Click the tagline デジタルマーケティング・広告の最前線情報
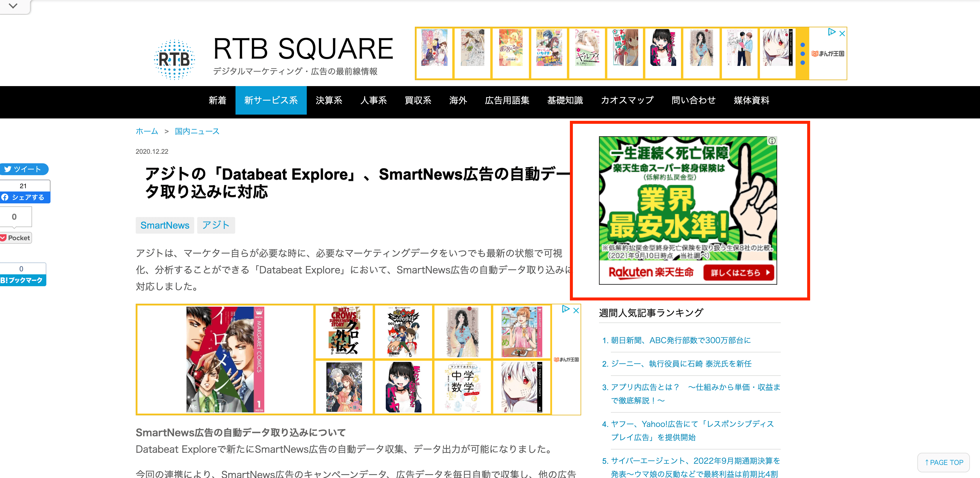This screenshot has height=478, width=980. [x=295, y=71]
